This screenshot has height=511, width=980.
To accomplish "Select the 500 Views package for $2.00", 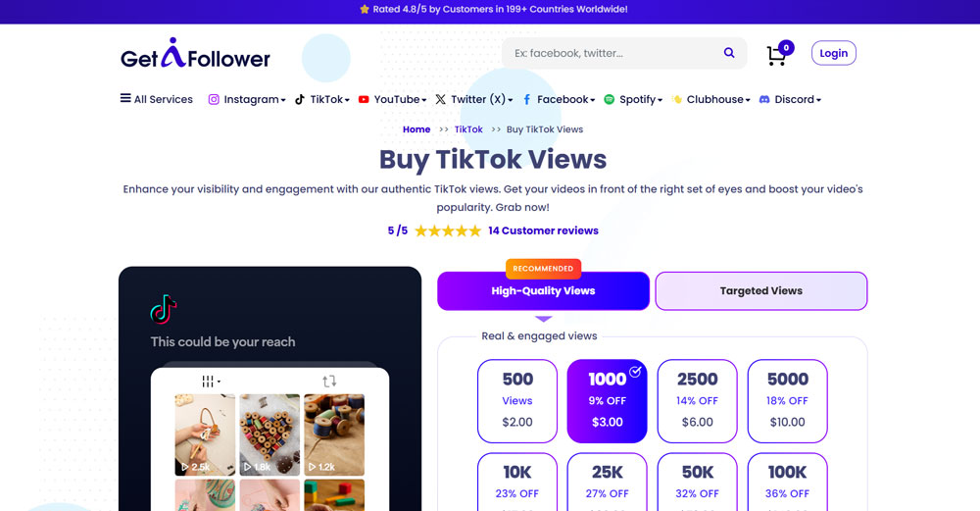I will click(517, 401).
